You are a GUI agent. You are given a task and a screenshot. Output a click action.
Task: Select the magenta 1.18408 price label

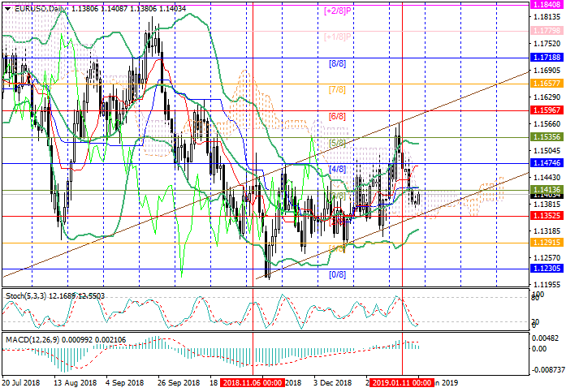546,4
